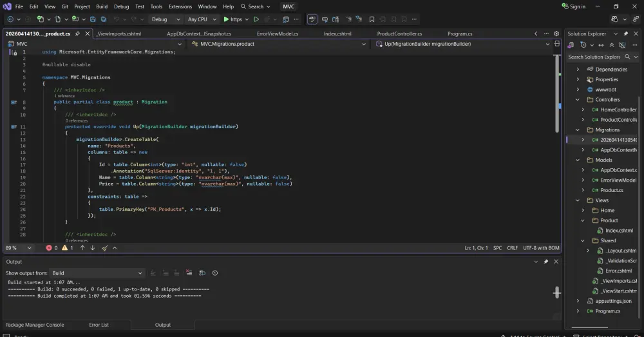Click UTF-8 with BOM encoding indicator
The height and width of the screenshot is (337, 644).
point(541,248)
